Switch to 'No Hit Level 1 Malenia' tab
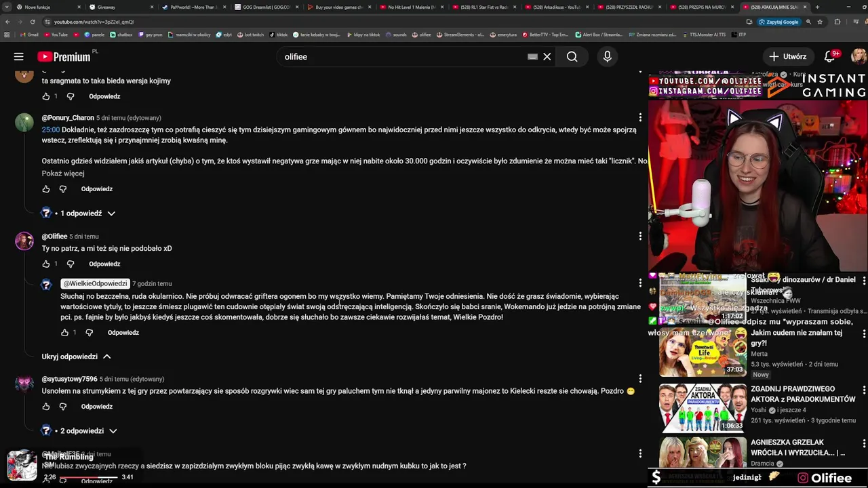This screenshot has width=868, height=488. tap(411, 7)
